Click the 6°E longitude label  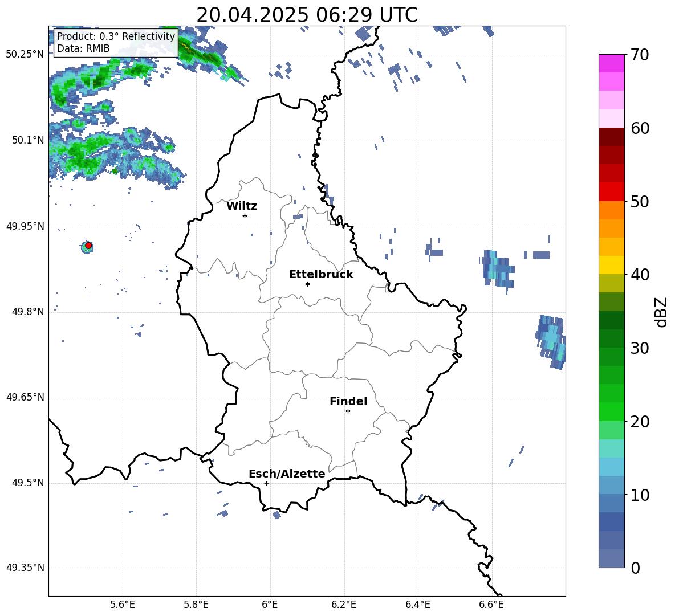[x=270, y=605]
